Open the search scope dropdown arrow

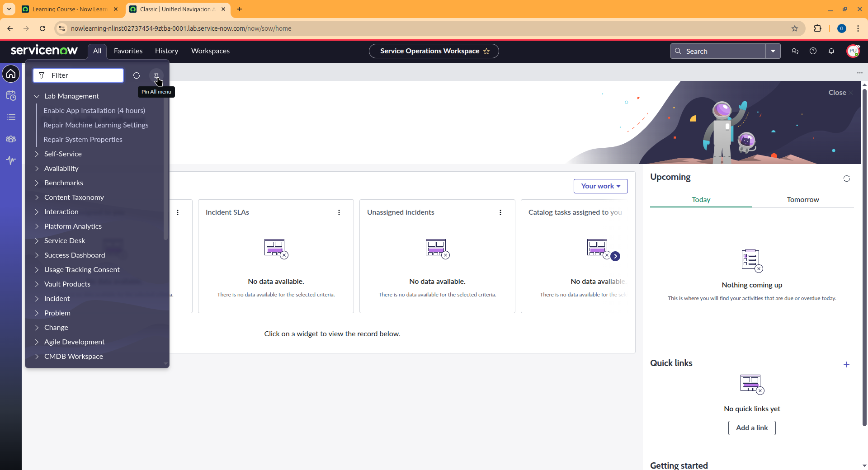point(773,51)
